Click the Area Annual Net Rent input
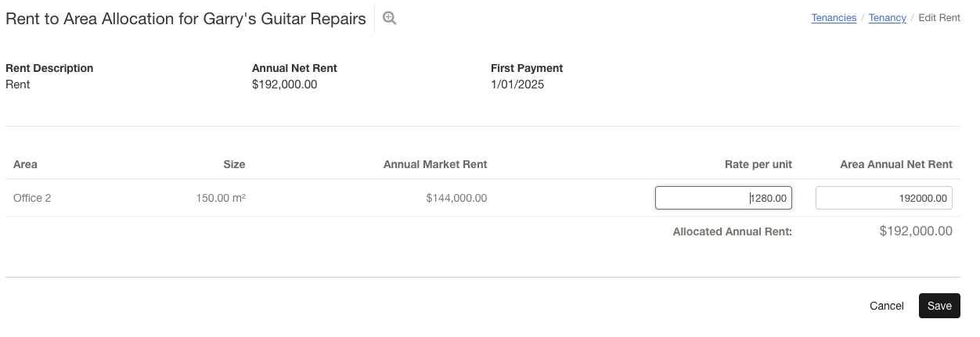This screenshot has height=337, width=980. pos(884,199)
